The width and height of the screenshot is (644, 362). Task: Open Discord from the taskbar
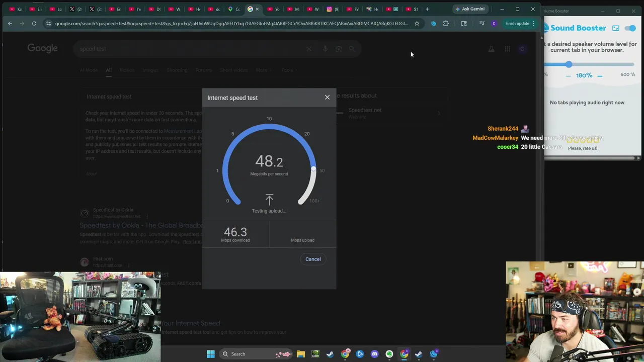coord(374,354)
